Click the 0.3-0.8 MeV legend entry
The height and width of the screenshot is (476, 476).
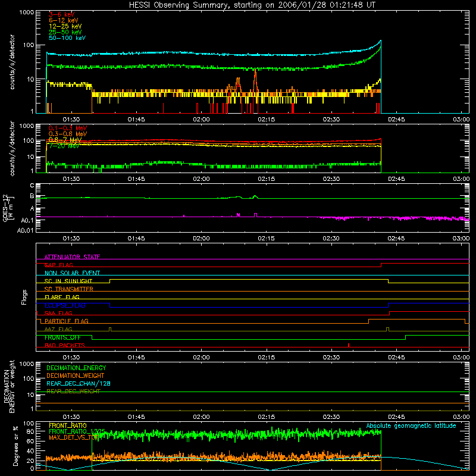68,134
